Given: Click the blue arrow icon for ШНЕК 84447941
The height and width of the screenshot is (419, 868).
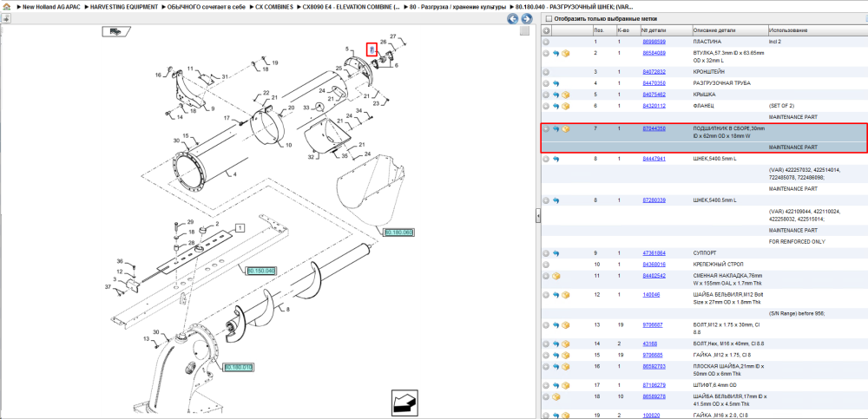Looking at the screenshot, I should [556, 159].
